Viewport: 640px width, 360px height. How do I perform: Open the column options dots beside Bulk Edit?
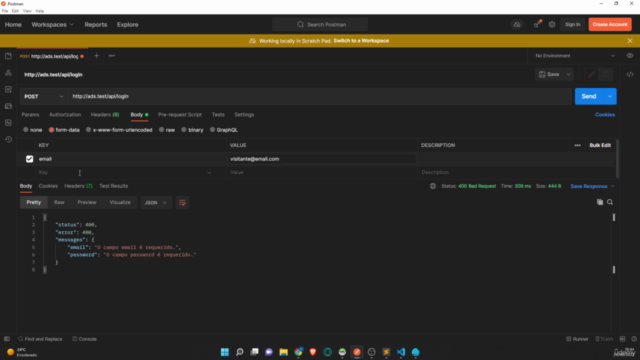coord(577,145)
